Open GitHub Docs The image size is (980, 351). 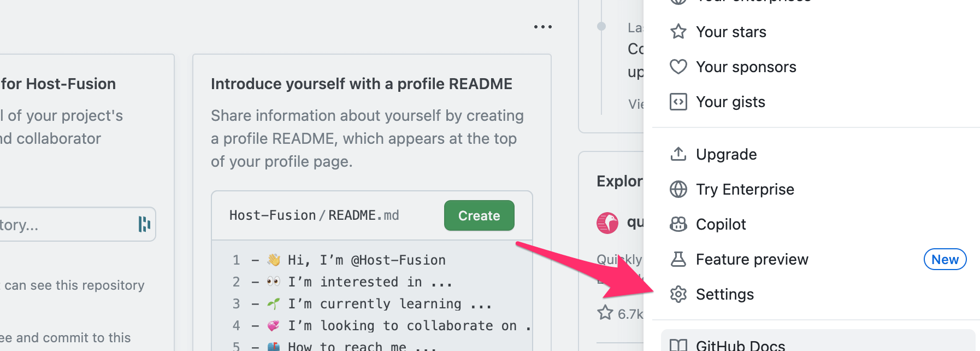click(x=740, y=346)
